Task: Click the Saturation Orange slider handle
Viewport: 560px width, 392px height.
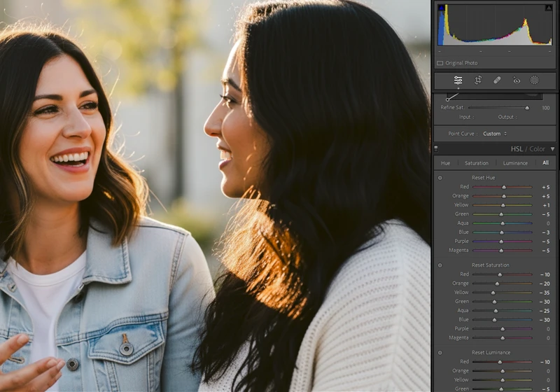Action: (x=497, y=283)
